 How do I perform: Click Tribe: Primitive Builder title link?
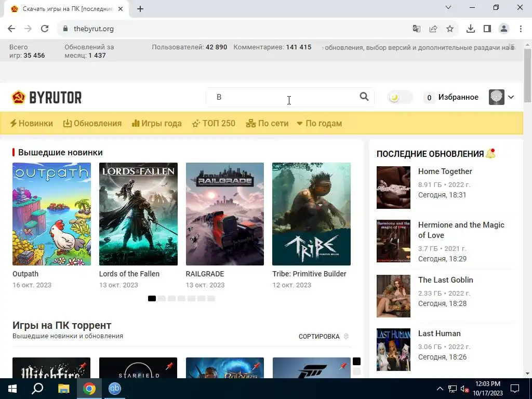click(309, 274)
